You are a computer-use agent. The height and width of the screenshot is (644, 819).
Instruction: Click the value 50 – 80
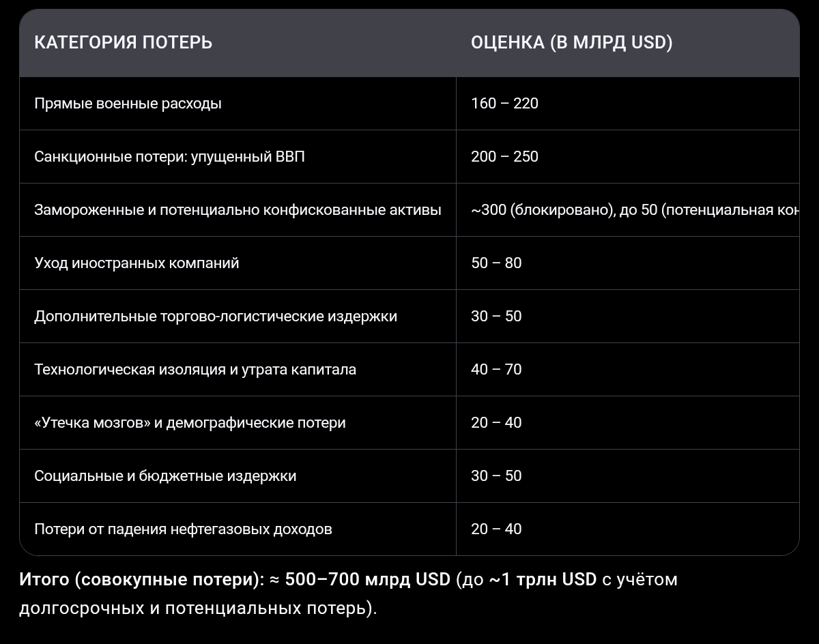tap(496, 263)
